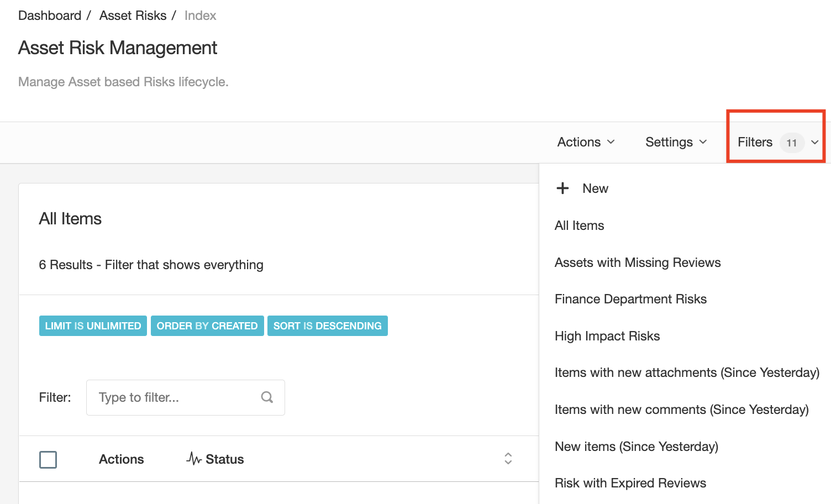Toggle the select-all checkbox in table header

tap(48, 459)
